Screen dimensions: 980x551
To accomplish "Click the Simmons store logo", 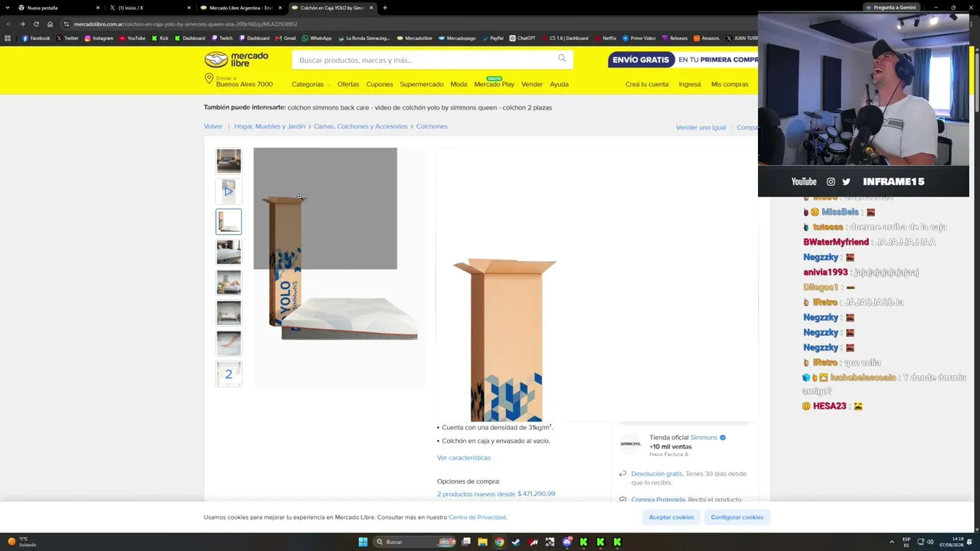I will pos(630,444).
